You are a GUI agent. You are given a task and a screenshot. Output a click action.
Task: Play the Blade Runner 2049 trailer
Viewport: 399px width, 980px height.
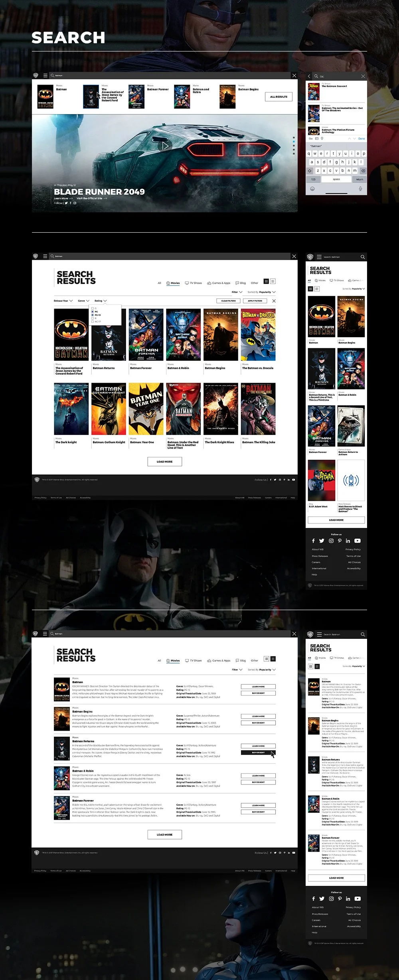(165, 146)
